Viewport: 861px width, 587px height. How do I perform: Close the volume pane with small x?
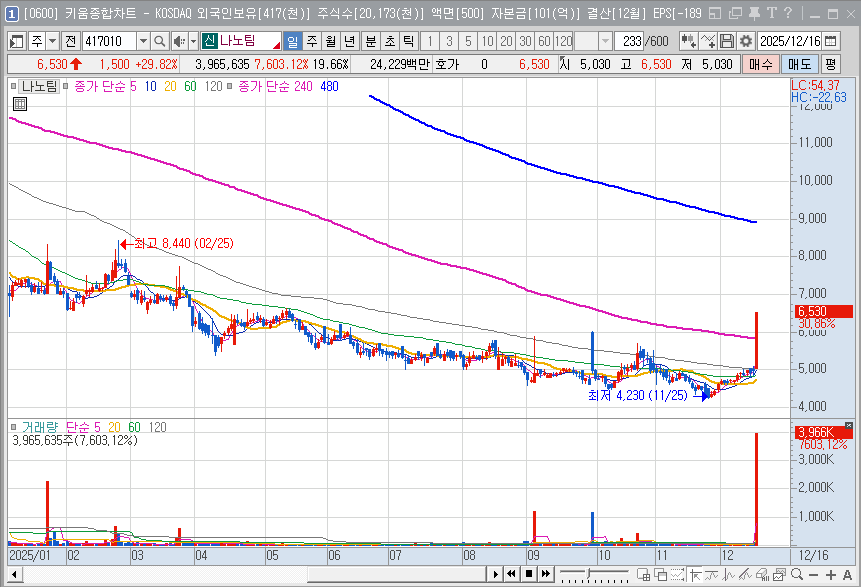(849, 426)
